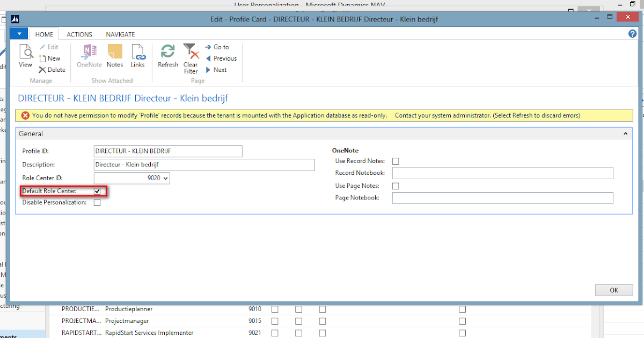Viewport: 644px width, 338px height.
Task: Click the OK button
Action: [x=614, y=290]
